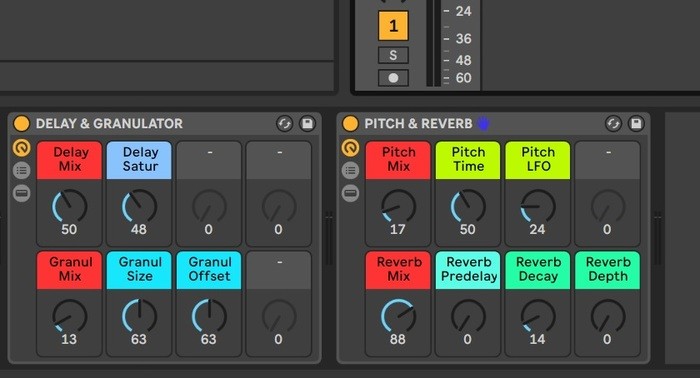This screenshot has height=378, width=700.
Task: Click Reverb Mix value 88
Action: [398, 339]
